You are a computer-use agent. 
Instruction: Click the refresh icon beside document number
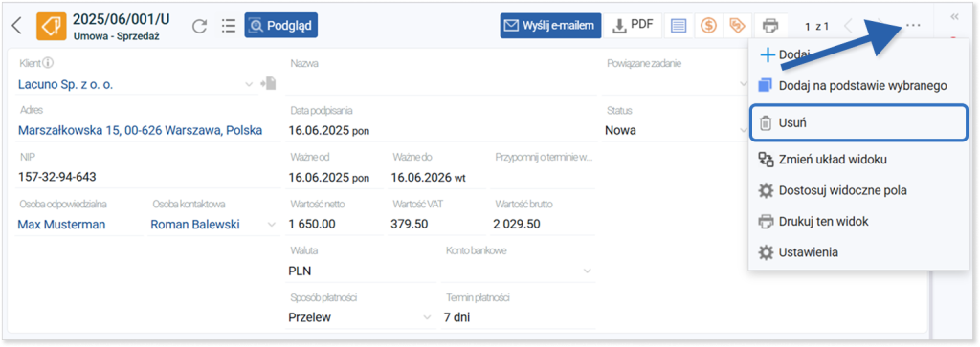pyautogui.click(x=199, y=26)
